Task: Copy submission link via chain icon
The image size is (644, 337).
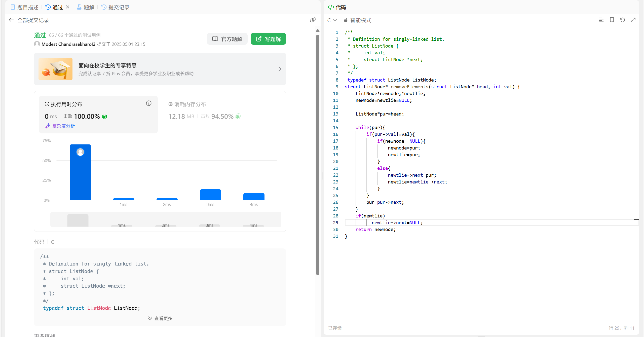Action: point(313,20)
